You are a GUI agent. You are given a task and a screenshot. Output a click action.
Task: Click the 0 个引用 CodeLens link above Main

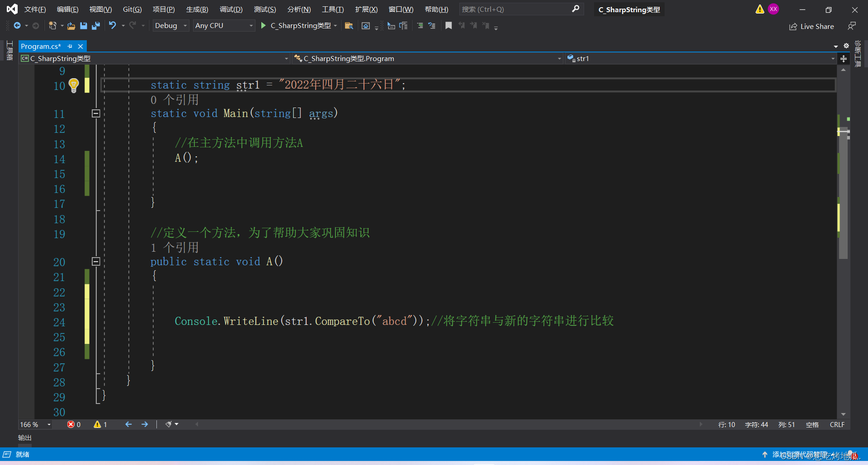[x=175, y=99]
